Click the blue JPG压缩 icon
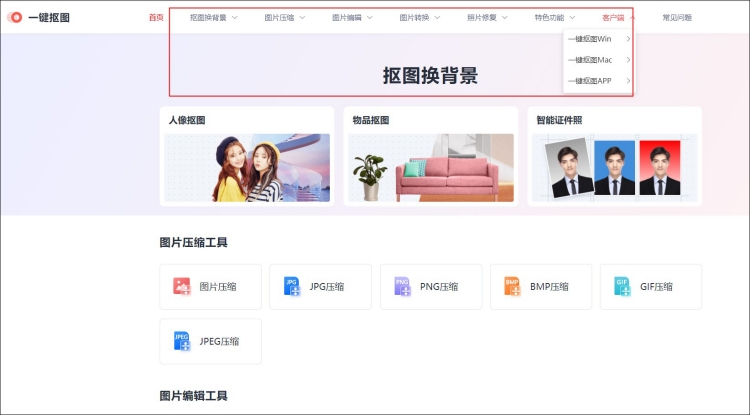This screenshot has height=415, width=750. click(292, 287)
